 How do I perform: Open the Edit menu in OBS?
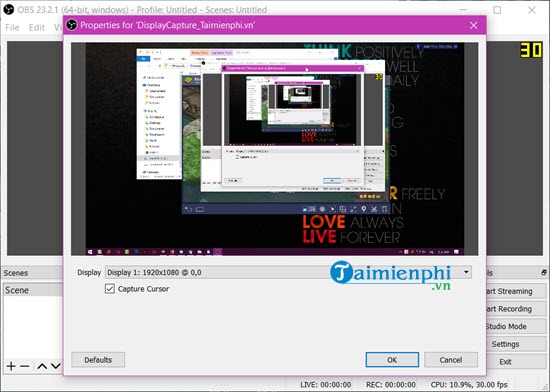(36, 27)
